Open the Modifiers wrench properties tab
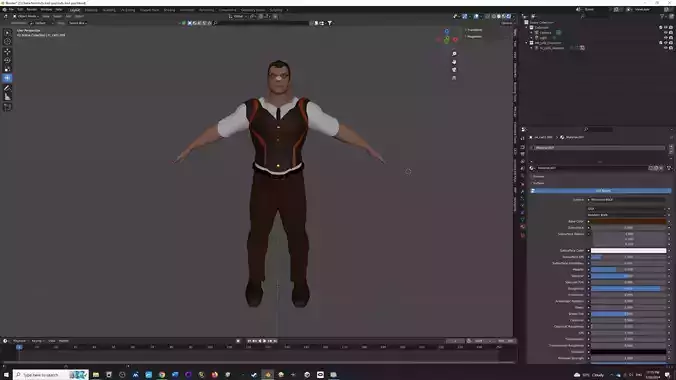Viewport: 676px width, 380px height. tap(523, 191)
